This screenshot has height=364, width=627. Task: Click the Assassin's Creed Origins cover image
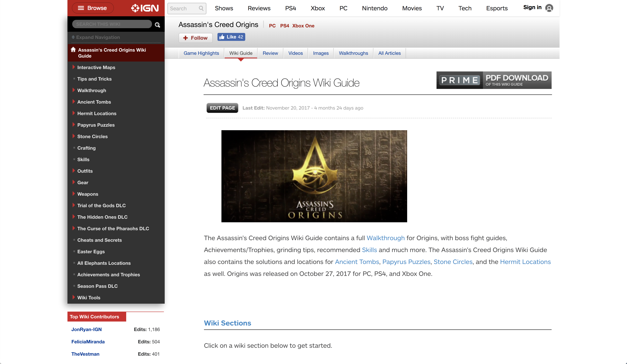[314, 176]
